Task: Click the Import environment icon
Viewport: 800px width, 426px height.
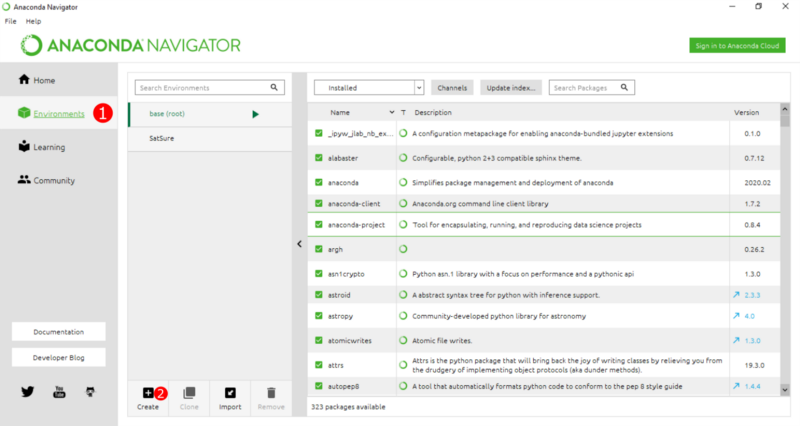Action: click(230, 392)
